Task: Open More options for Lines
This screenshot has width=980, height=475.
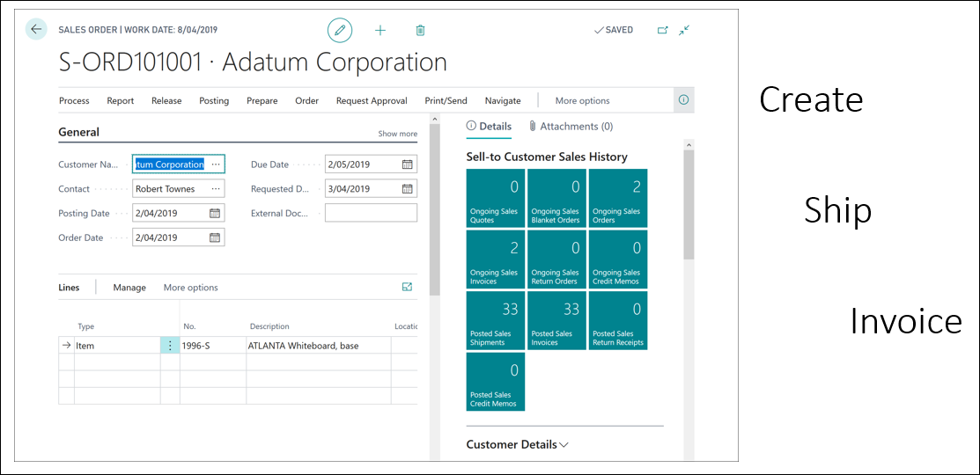Action: (190, 287)
